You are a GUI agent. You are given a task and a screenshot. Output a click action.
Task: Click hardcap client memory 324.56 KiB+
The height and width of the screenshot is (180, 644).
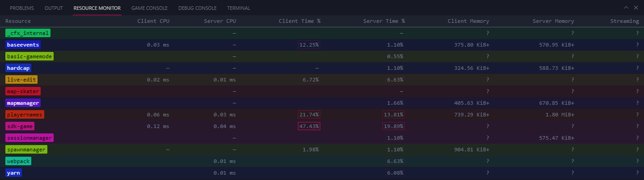tap(471, 68)
